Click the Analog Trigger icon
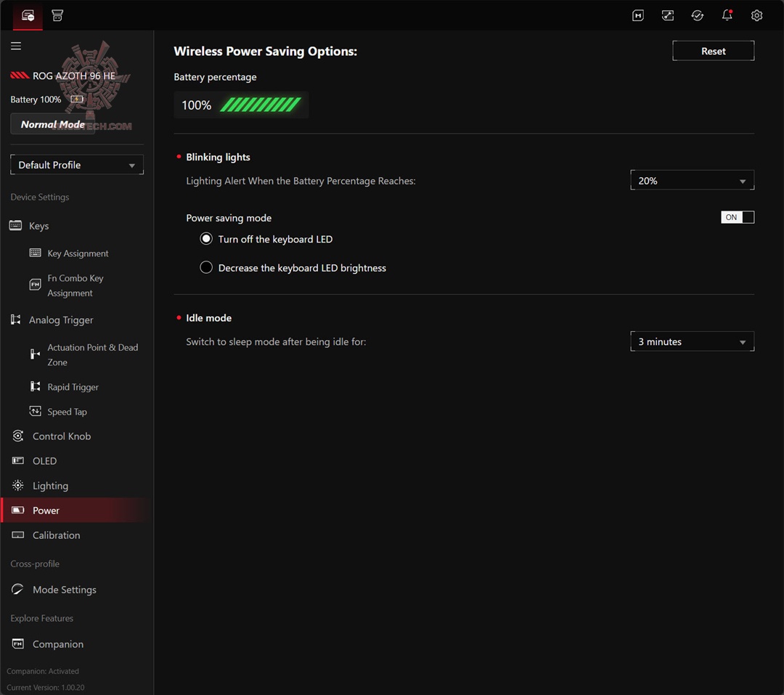This screenshot has height=695, width=784. pyautogui.click(x=15, y=320)
